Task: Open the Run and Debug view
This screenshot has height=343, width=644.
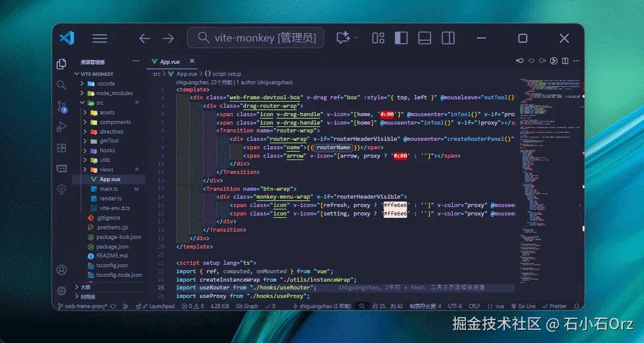Action: click(61, 127)
